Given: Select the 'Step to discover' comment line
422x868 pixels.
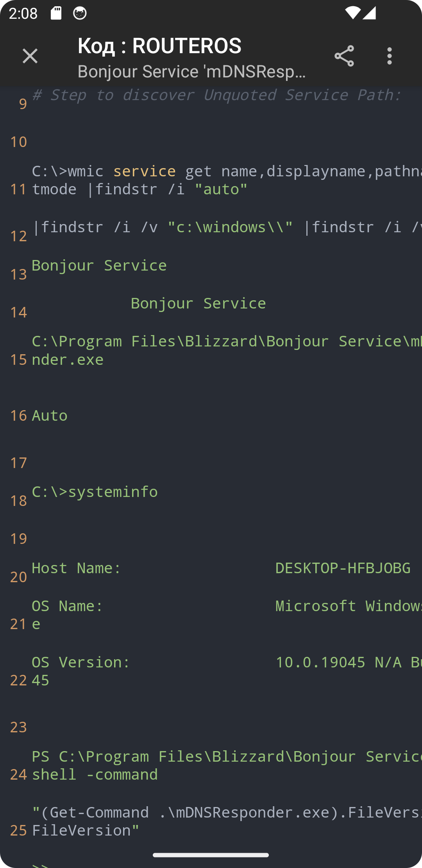Looking at the screenshot, I should coord(217,95).
